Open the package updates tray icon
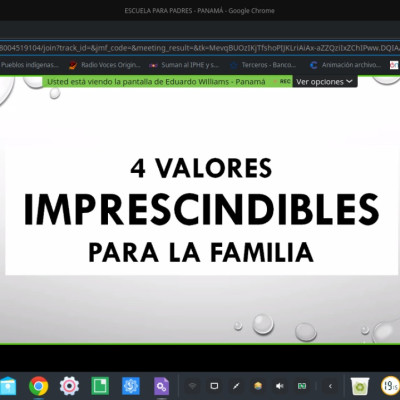Image resolution: width=400 pixels, height=400 pixels. coord(258,386)
